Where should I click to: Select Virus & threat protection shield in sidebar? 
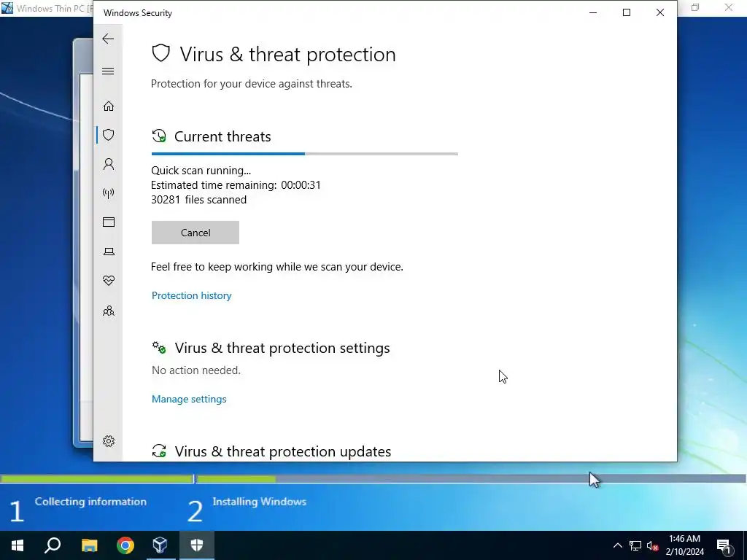point(109,135)
